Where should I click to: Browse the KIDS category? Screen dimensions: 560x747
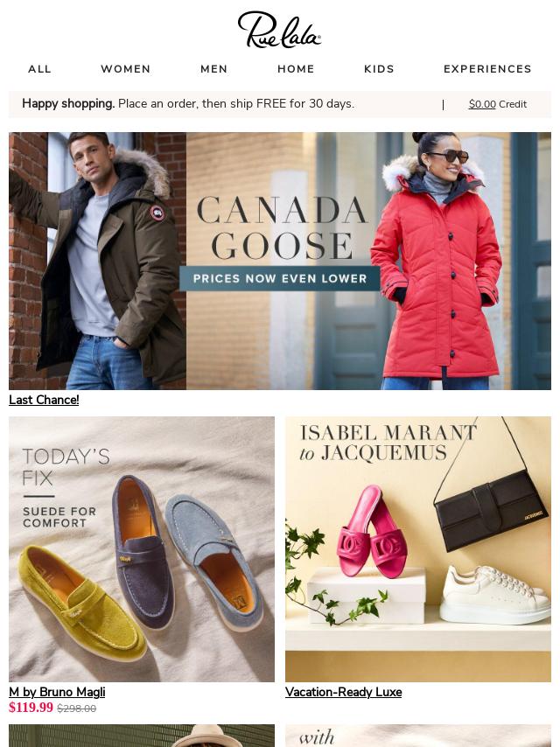pos(380,69)
